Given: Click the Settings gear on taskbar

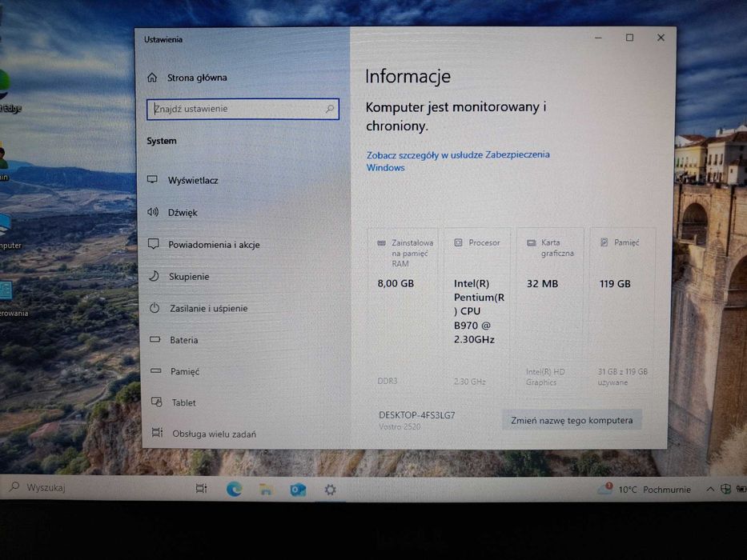Looking at the screenshot, I should point(330,490).
